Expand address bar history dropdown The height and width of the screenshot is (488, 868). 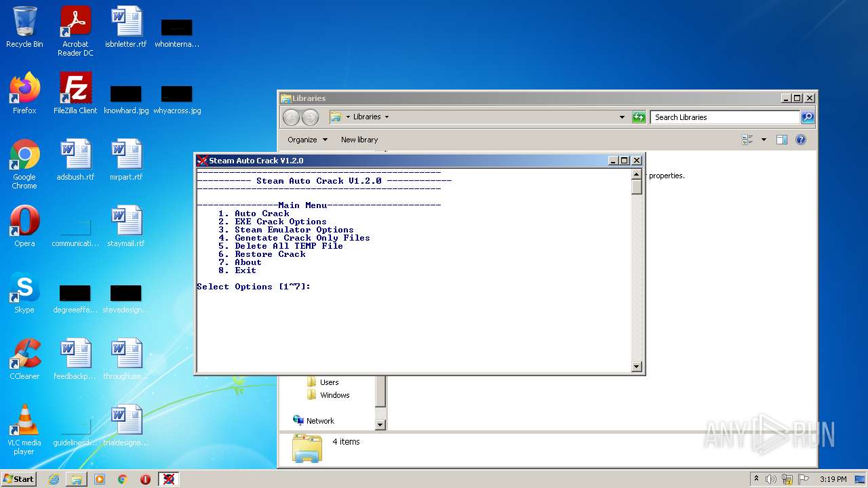point(623,117)
